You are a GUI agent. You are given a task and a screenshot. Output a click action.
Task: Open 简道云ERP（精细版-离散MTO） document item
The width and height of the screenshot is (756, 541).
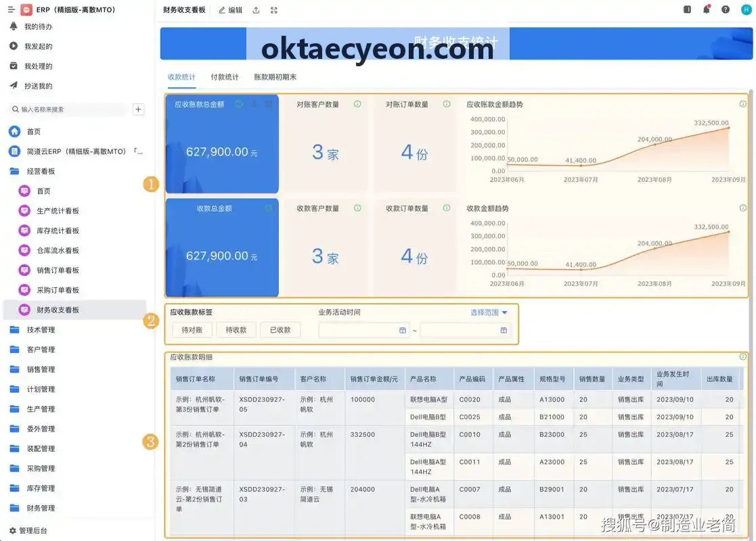click(x=76, y=151)
